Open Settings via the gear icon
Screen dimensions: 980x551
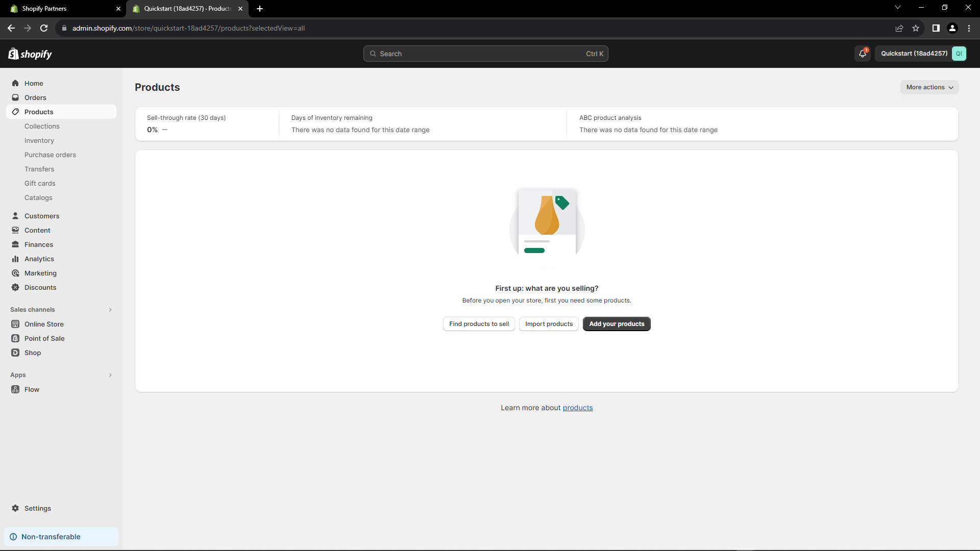pyautogui.click(x=16, y=508)
